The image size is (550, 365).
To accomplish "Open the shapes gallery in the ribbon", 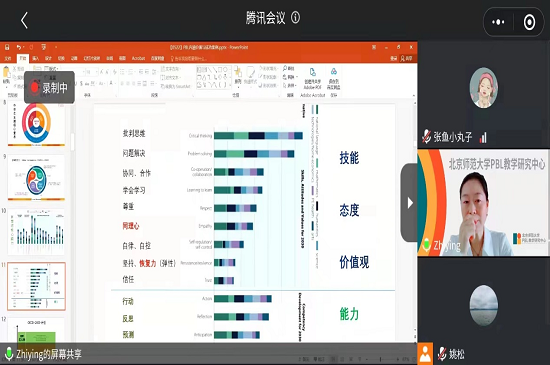I will coord(214,77).
